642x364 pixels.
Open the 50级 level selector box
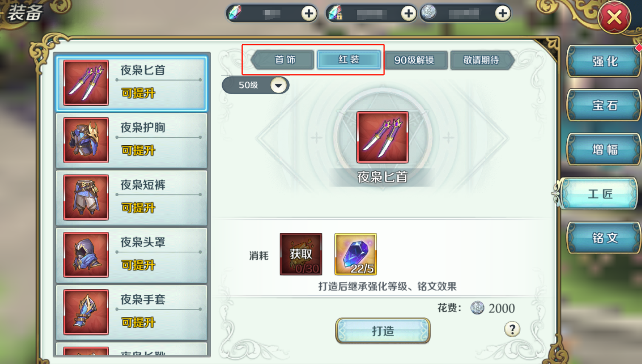tap(255, 85)
